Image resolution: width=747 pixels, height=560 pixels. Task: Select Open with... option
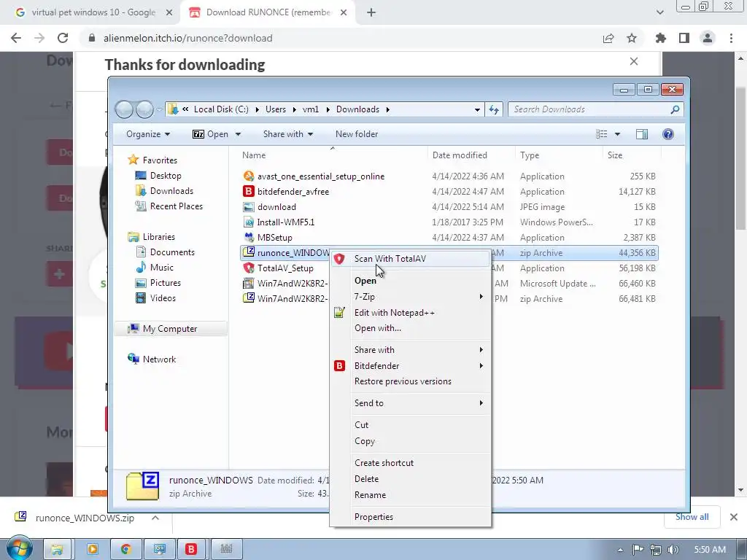(411, 328)
